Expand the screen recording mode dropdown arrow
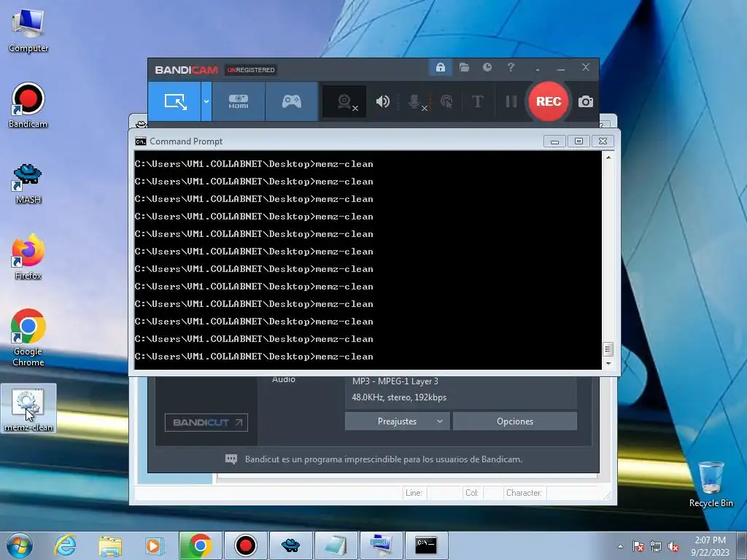This screenshot has height=560, width=747. click(x=206, y=101)
